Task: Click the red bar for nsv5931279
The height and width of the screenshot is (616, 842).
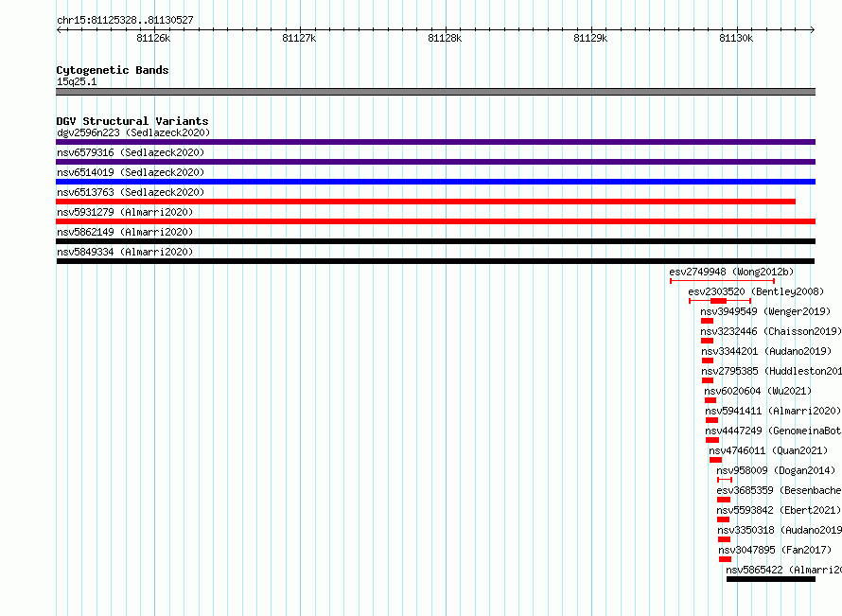Action: (435, 221)
